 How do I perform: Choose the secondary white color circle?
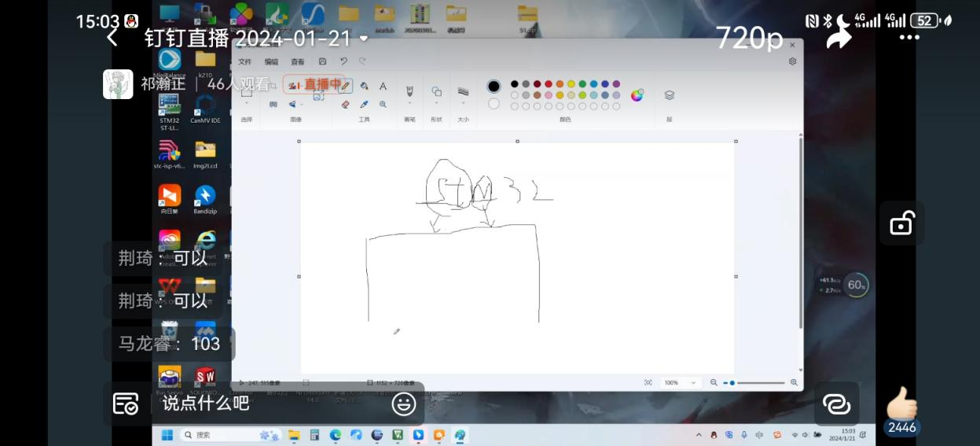click(494, 104)
